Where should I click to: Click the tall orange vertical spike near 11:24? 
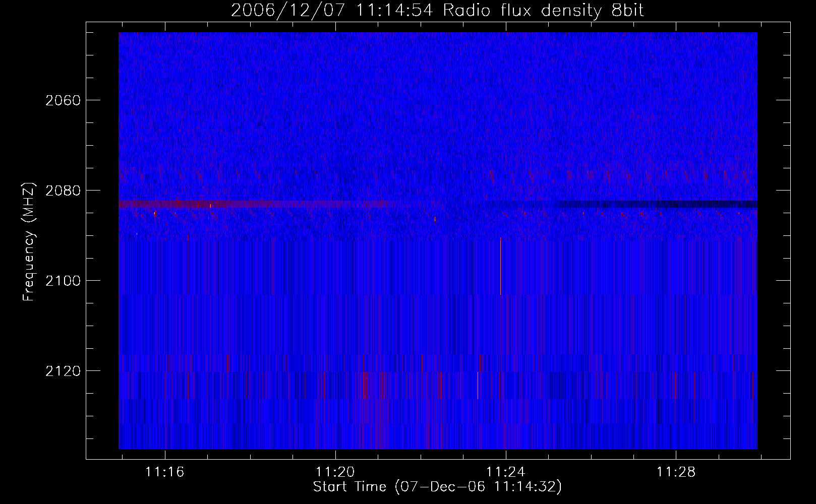tap(500, 266)
